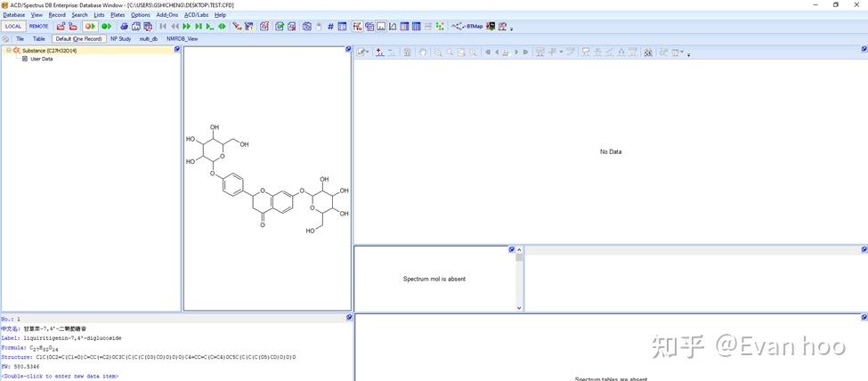Select the Table view tab
Screen dimensions: 868x381
(x=39, y=39)
